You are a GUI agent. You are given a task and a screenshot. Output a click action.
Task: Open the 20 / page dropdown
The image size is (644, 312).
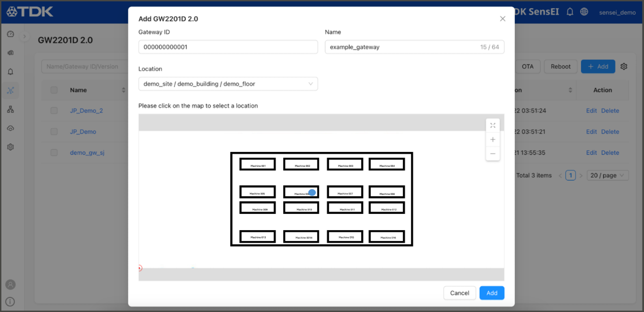608,175
